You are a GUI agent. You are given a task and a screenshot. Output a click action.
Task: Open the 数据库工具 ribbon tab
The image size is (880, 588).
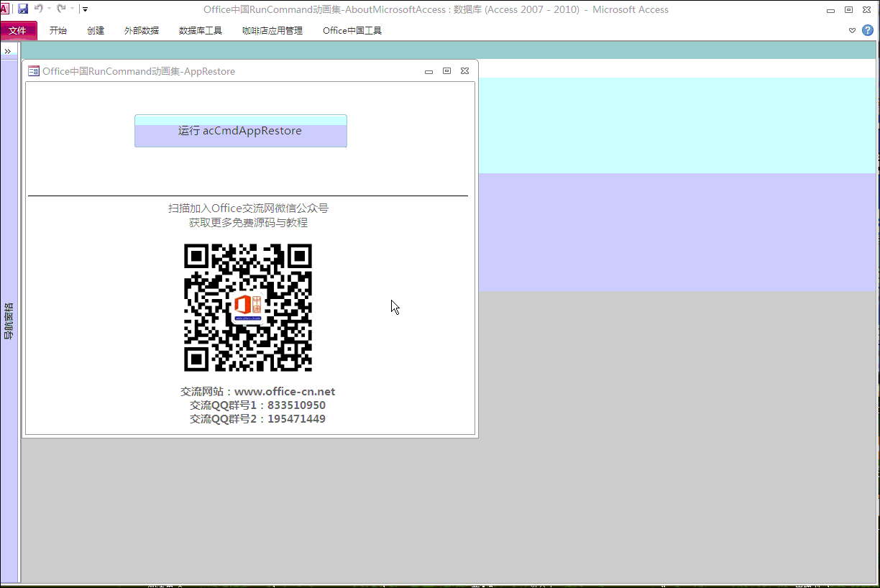tap(201, 31)
